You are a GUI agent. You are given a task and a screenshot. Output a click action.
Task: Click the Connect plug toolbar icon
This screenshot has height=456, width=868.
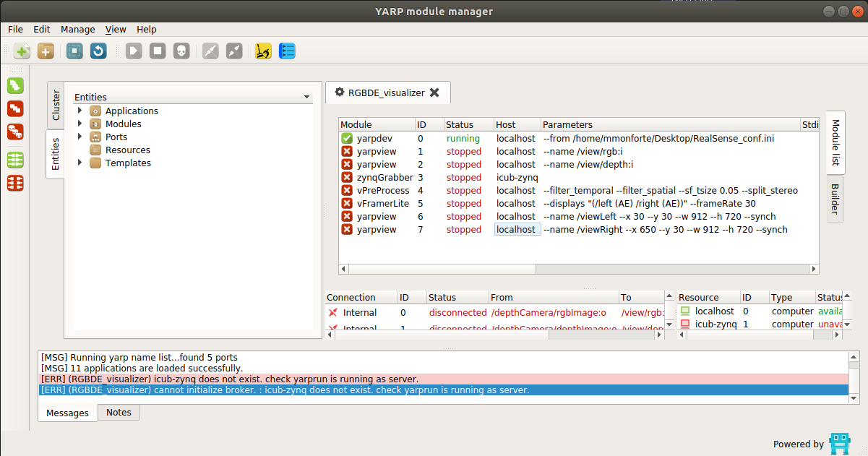click(x=210, y=51)
